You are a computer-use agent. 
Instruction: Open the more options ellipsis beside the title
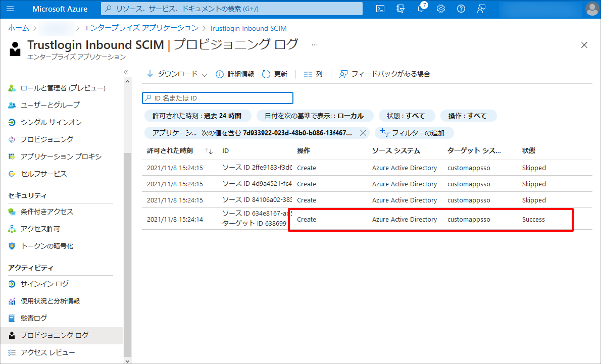[315, 45]
